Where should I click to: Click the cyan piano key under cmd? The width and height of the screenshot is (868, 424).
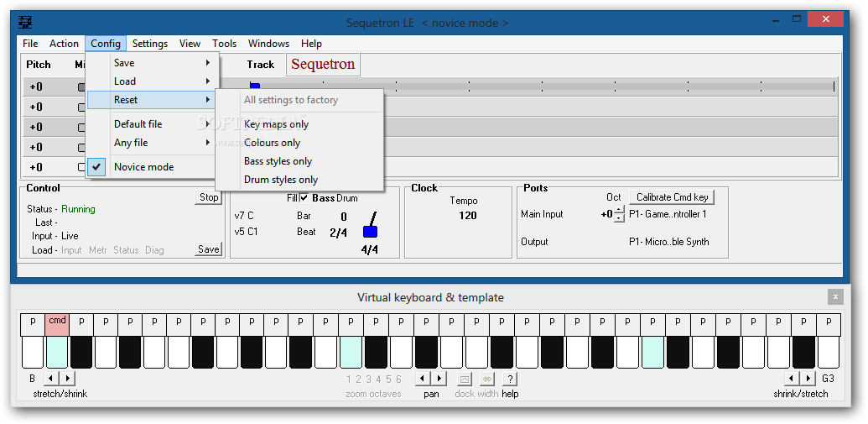click(x=57, y=353)
